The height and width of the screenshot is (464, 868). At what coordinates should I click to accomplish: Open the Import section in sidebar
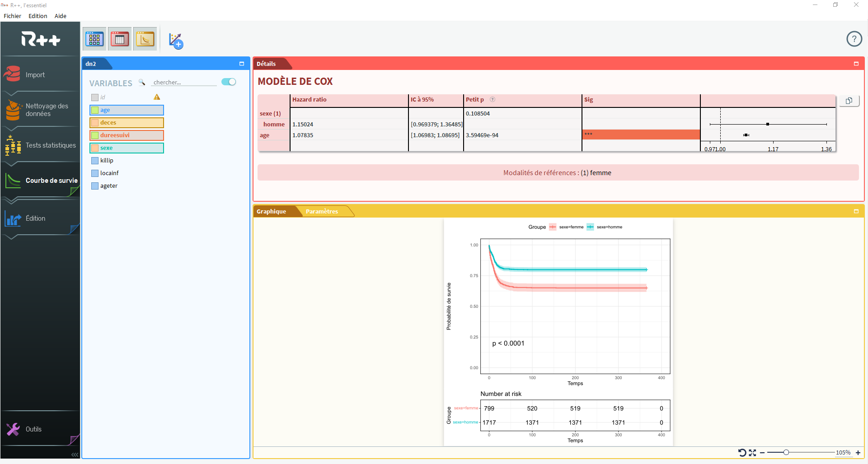40,74
